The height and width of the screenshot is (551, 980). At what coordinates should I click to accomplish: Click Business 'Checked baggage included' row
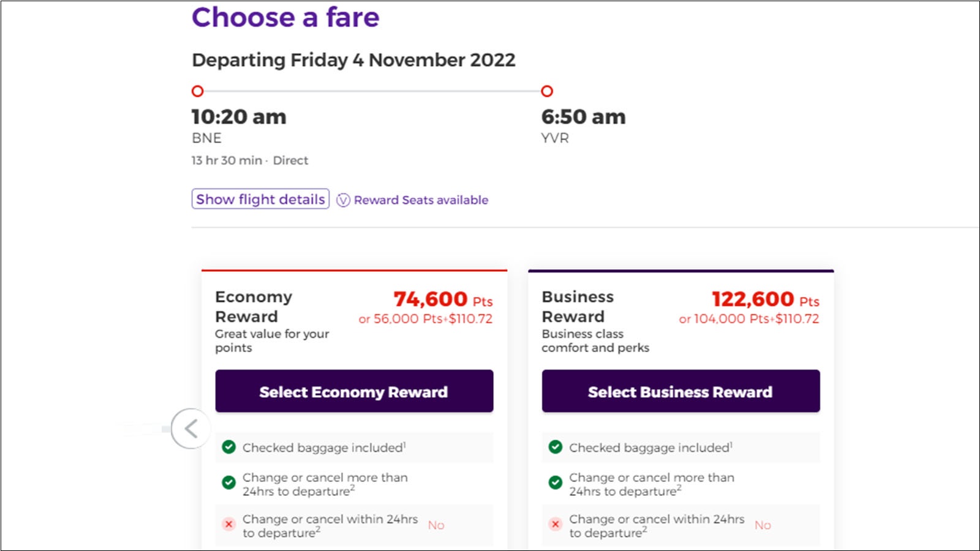click(x=680, y=448)
